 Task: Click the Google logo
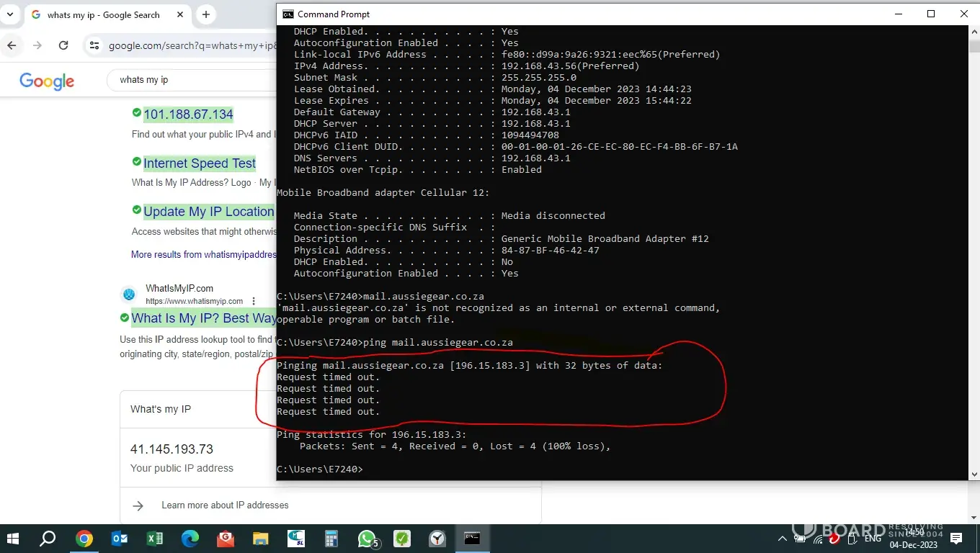[x=47, y=81]
